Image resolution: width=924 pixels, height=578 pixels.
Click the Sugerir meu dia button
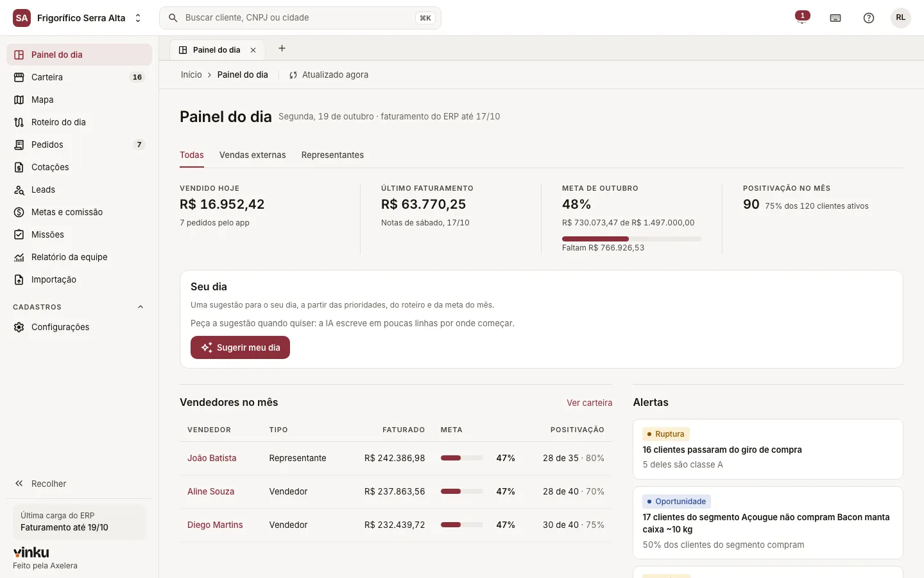[240, 347]
